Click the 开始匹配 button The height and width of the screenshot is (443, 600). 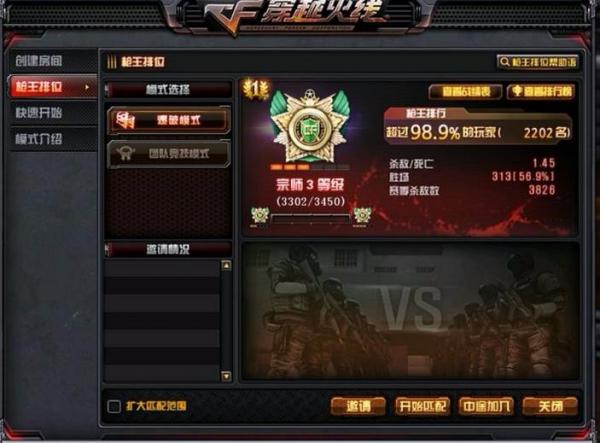tap(422, 406)
